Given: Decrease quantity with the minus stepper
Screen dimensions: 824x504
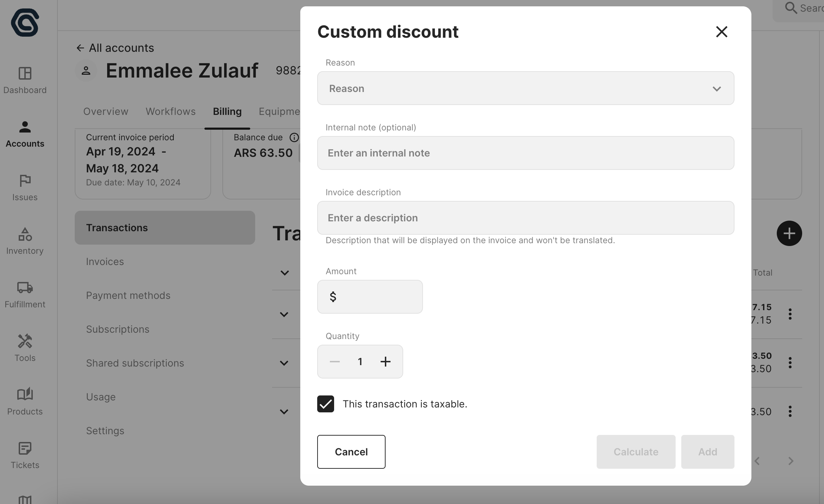Looking at the screenshot, I should pos(334,362).
